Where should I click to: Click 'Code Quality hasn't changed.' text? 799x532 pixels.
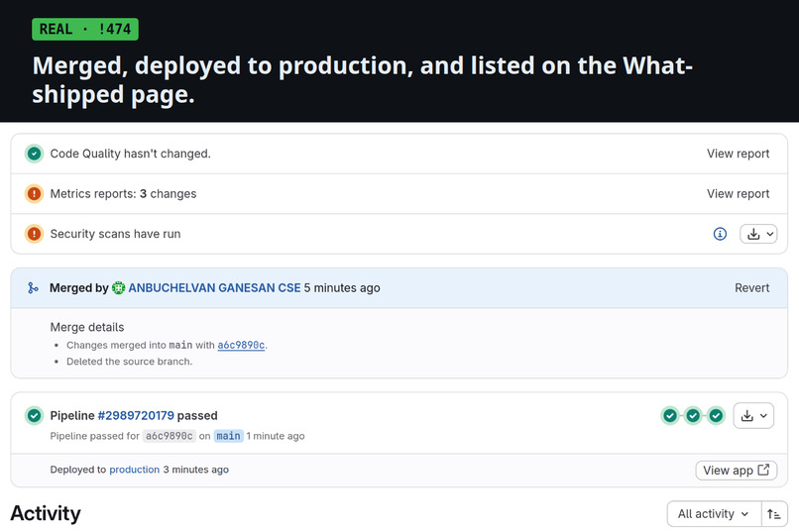pyautogui.click(x=131, y=154)
